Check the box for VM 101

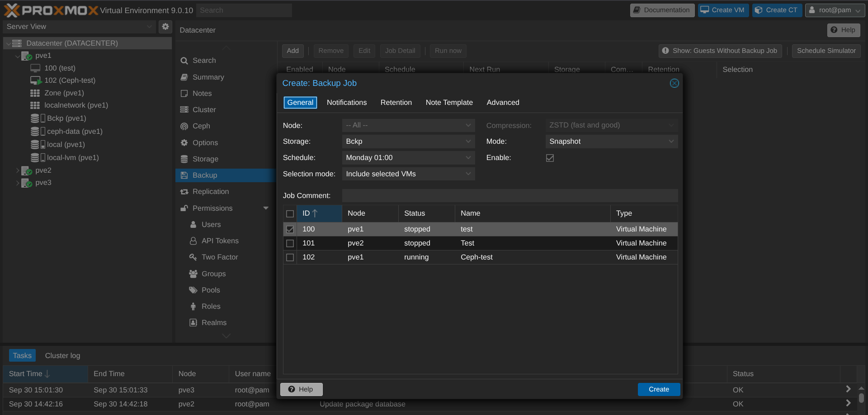[x=290, y=244]
